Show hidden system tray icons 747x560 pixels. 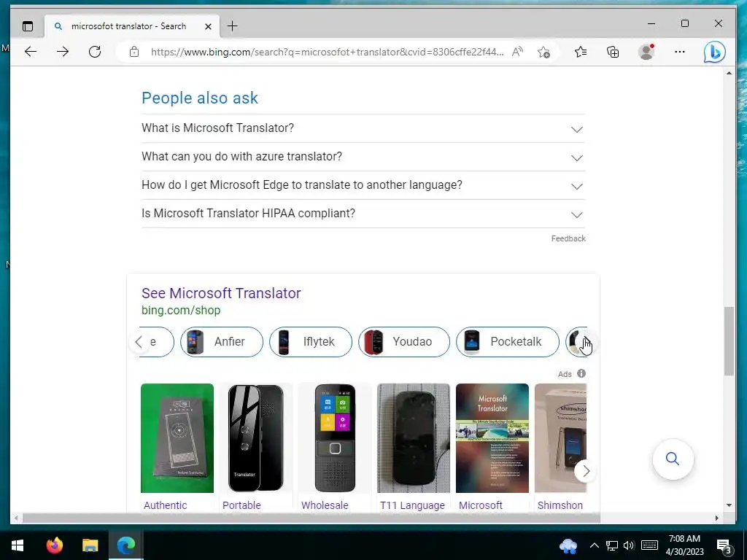tap(595, 545)
